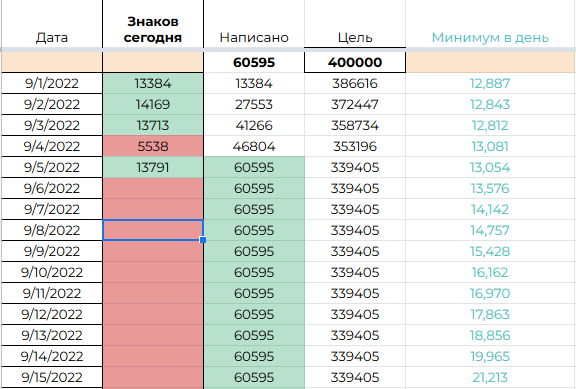Select date cell 9/13/2022
576x389 pixels.
tap(52, 335)
